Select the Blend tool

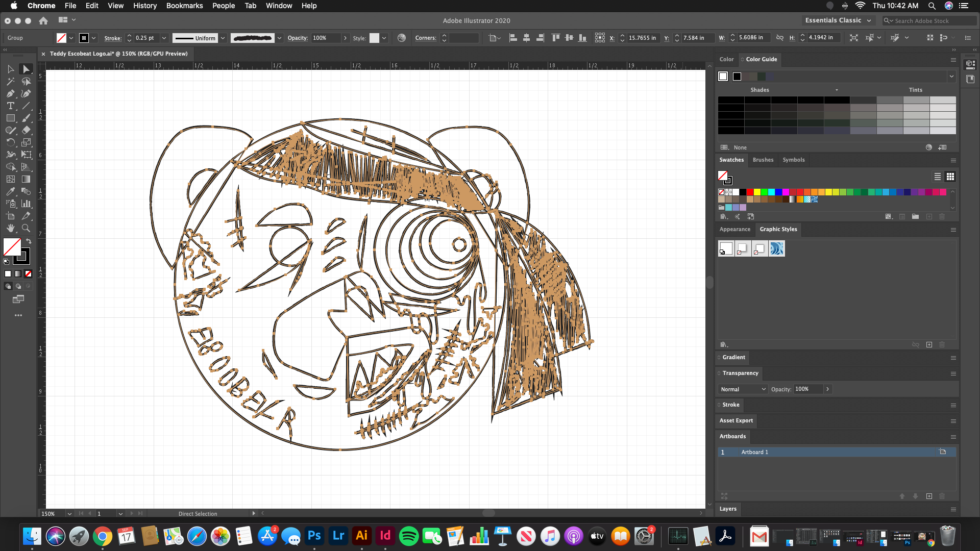click(x=26, y=191)
